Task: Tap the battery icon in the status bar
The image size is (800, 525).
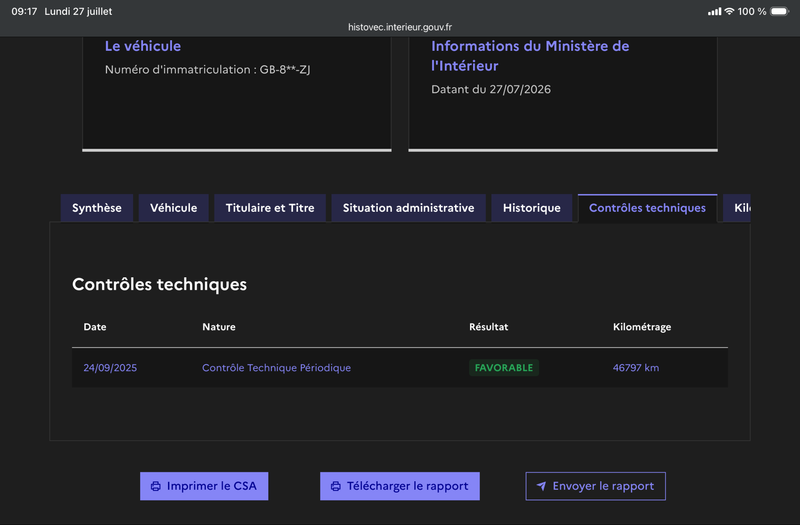Action: click(780, 11)
